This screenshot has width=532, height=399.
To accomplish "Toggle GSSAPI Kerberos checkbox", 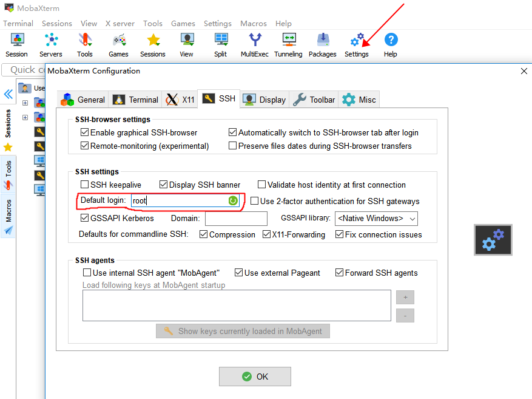I will click(x=84, y=217).
